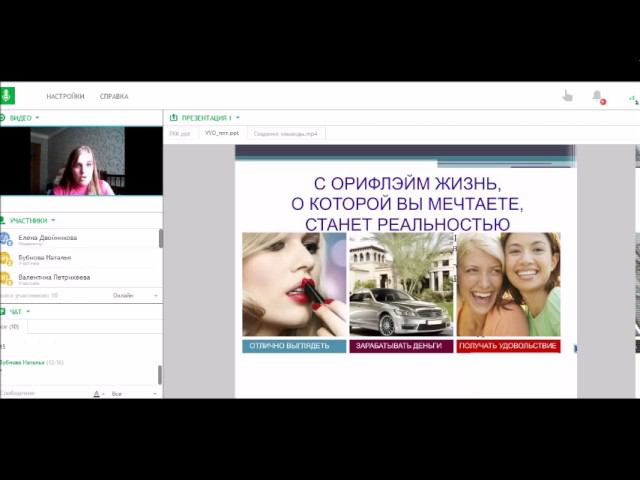Switch to the first .ppt file tab

click(180, 133)
